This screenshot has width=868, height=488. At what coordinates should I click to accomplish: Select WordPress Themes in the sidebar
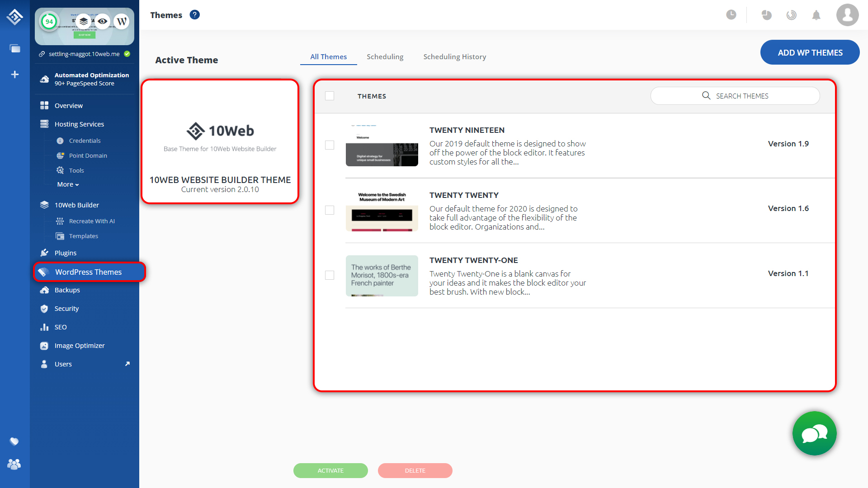tap(90, 272)
